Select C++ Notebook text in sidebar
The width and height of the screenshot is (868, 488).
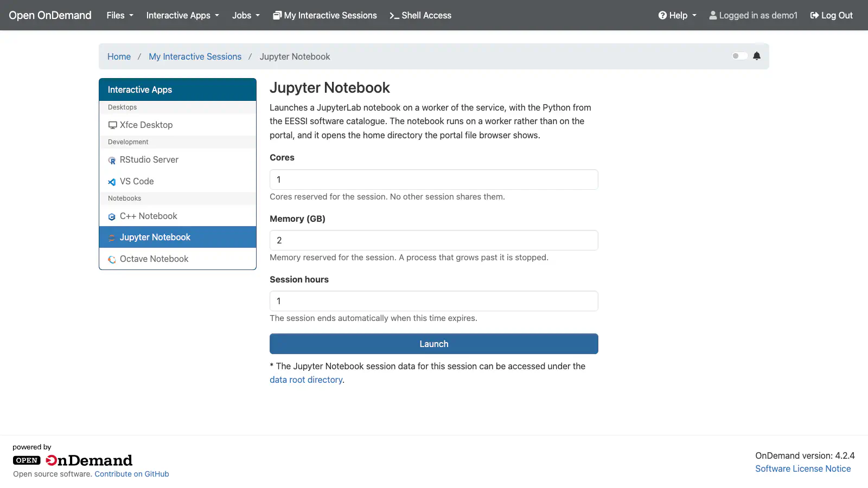(x=149, y=216)
